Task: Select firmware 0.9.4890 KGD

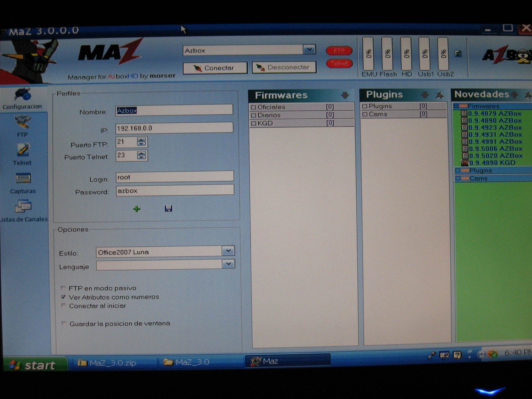Action: tap(488, 163)
